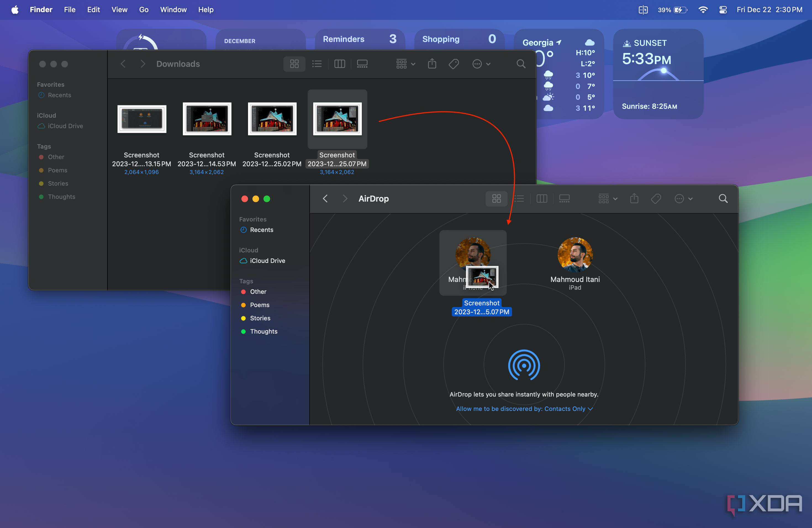Open group-by menu in Downloads window
812x528 pixels.
pos(405,64)
